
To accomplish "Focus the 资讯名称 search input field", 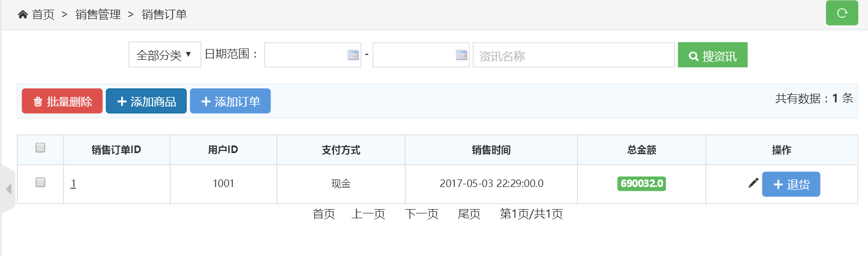I will click(x=573, y=56).
